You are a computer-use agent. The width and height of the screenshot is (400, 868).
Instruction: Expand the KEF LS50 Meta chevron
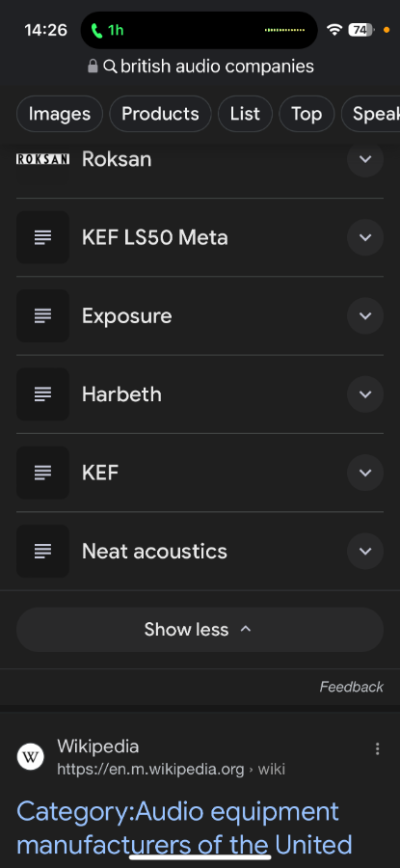click(365, 237)
